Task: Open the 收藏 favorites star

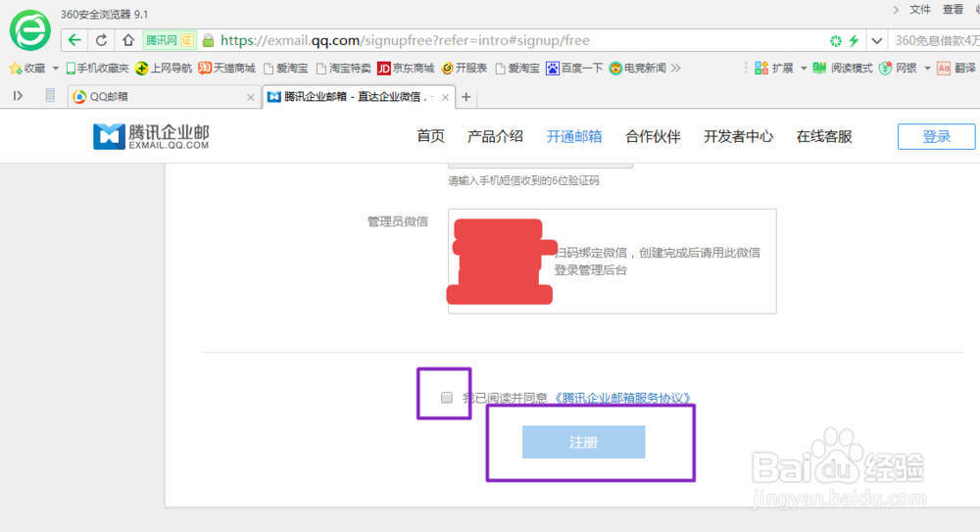Action: click(27, 69)
